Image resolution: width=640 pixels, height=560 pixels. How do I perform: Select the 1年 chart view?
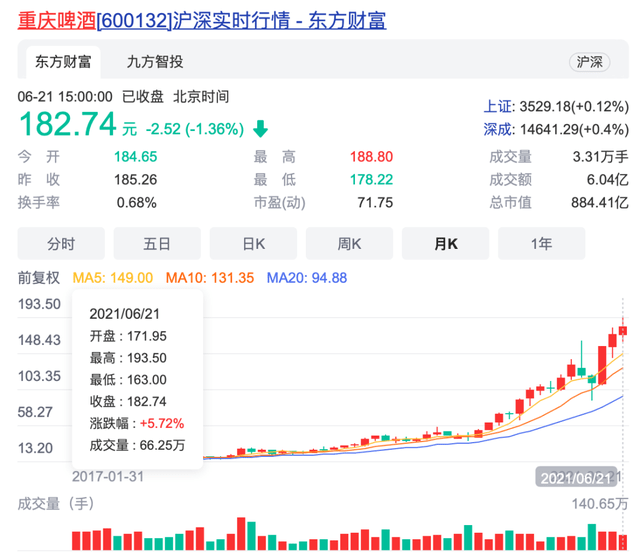542,244
